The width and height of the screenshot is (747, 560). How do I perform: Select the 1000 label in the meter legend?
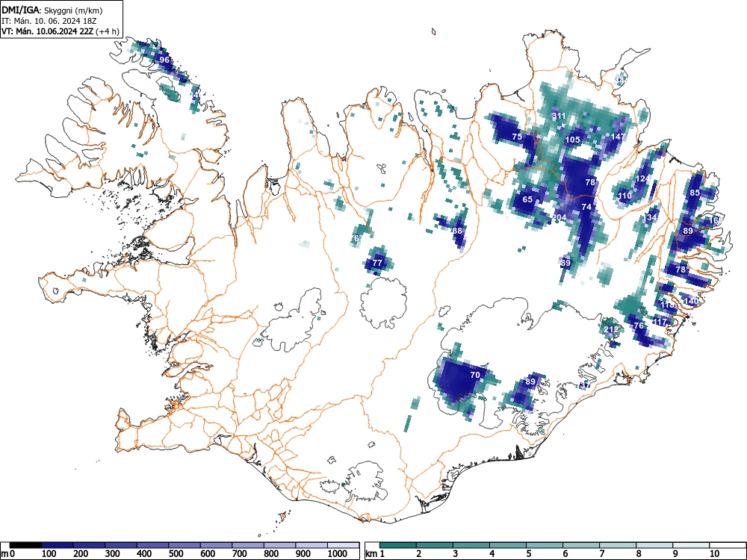[x=338, y=554]
